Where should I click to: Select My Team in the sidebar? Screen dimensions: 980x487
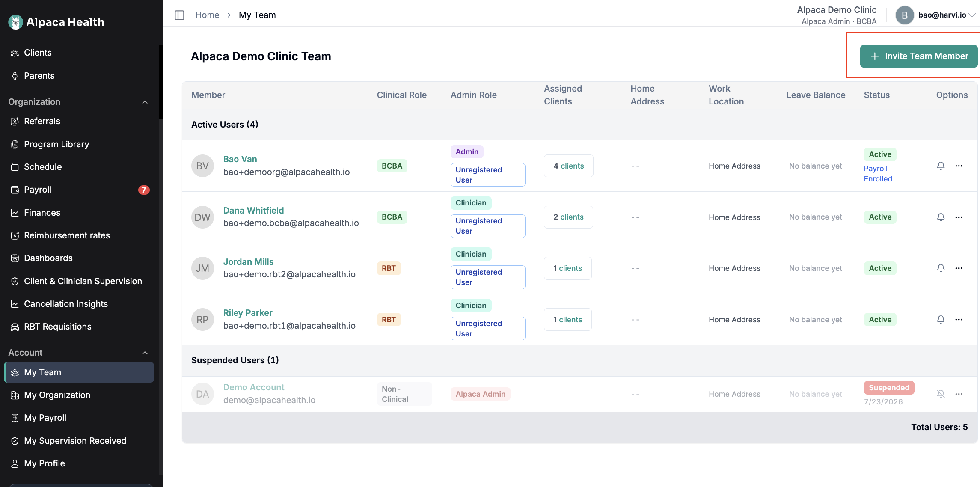[x=79, y=372]
